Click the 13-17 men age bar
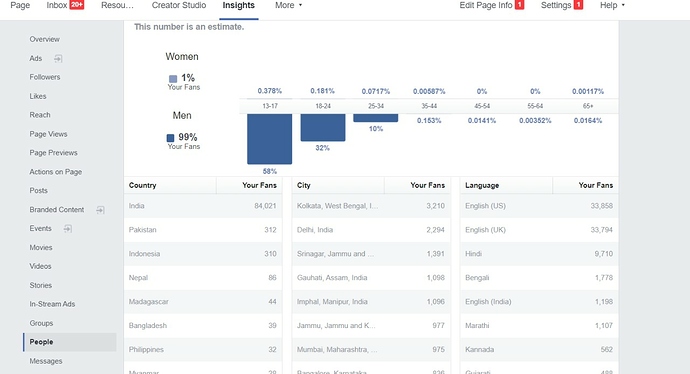The height and width of the screenshot is (374, 690). point(269,139)
